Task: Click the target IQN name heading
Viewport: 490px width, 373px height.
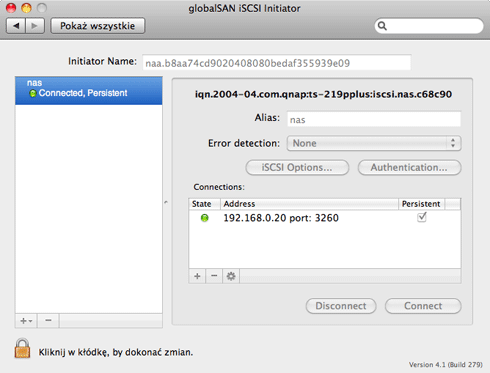Action: point(323,94)
